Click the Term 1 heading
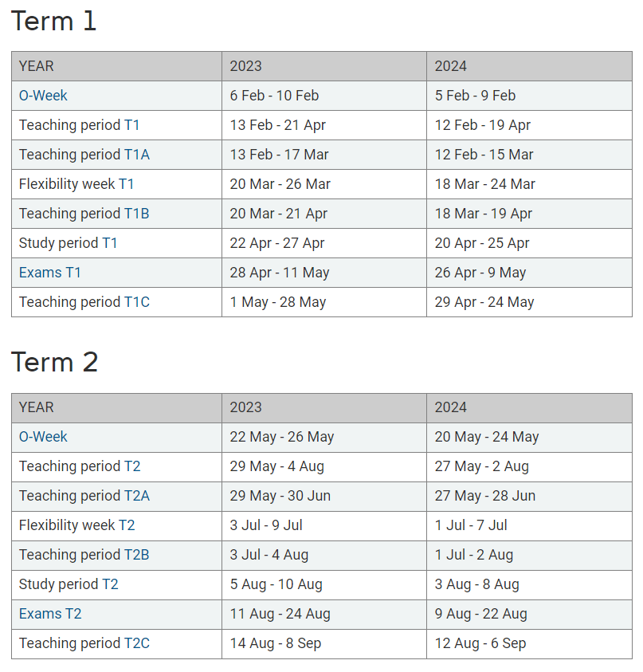The width and height of the screenshot is (643, 672). point(53,21)
